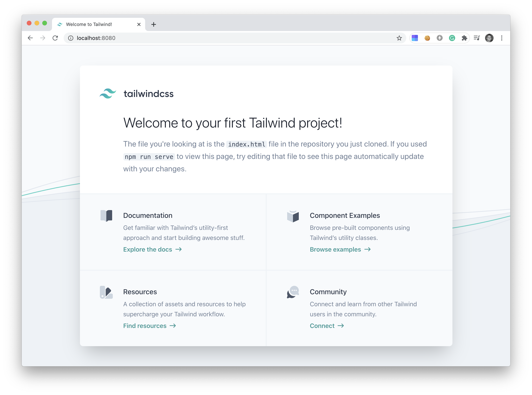
Task: Click the browser three-dot menu icon
Action: click(502, 38)
